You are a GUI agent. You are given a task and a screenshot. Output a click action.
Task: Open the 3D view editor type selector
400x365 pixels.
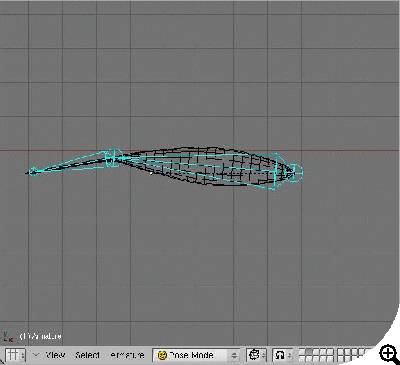click(15, 355)
